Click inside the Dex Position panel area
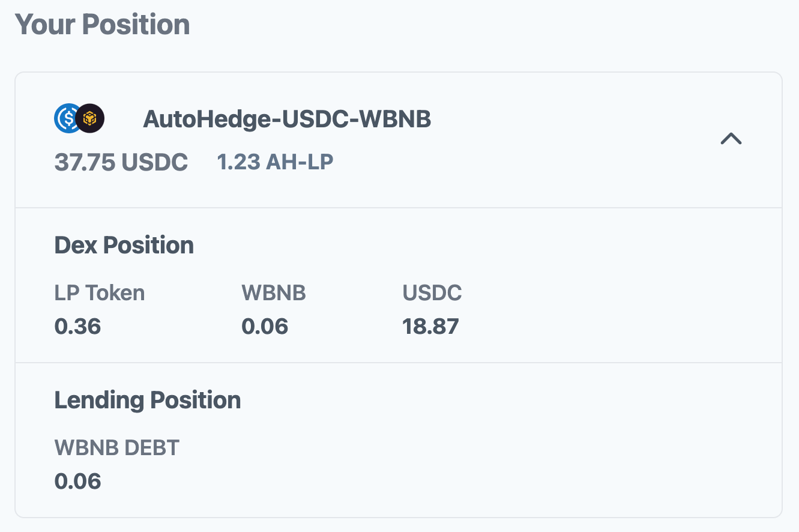 (399, 285)
